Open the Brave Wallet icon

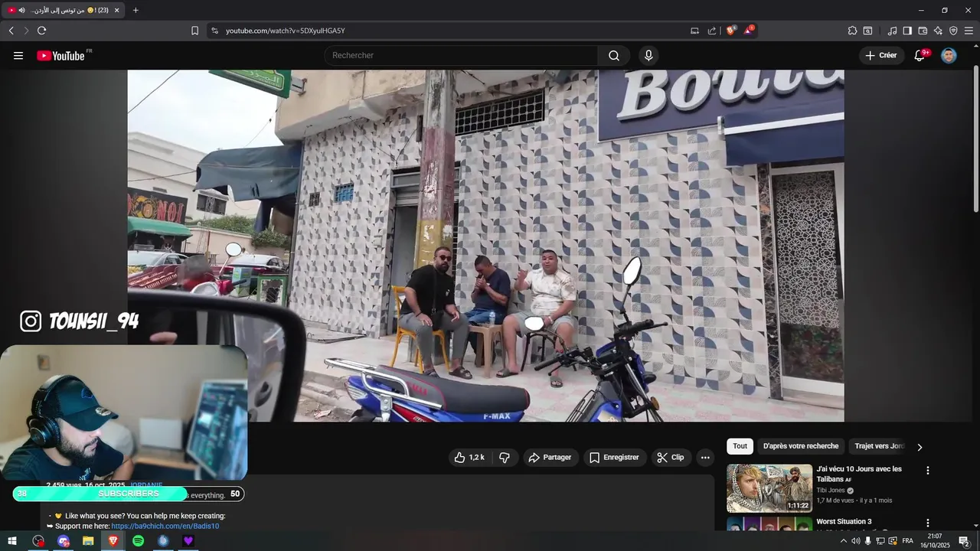click(923, 31)
